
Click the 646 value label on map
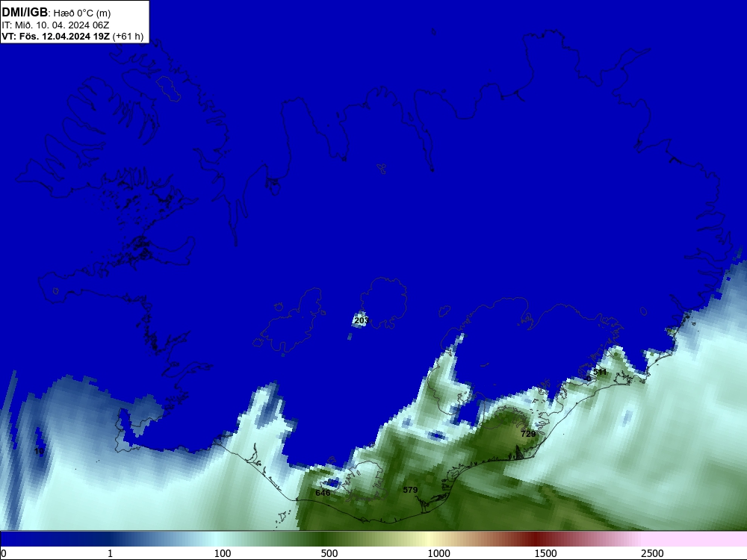[323, 493]
